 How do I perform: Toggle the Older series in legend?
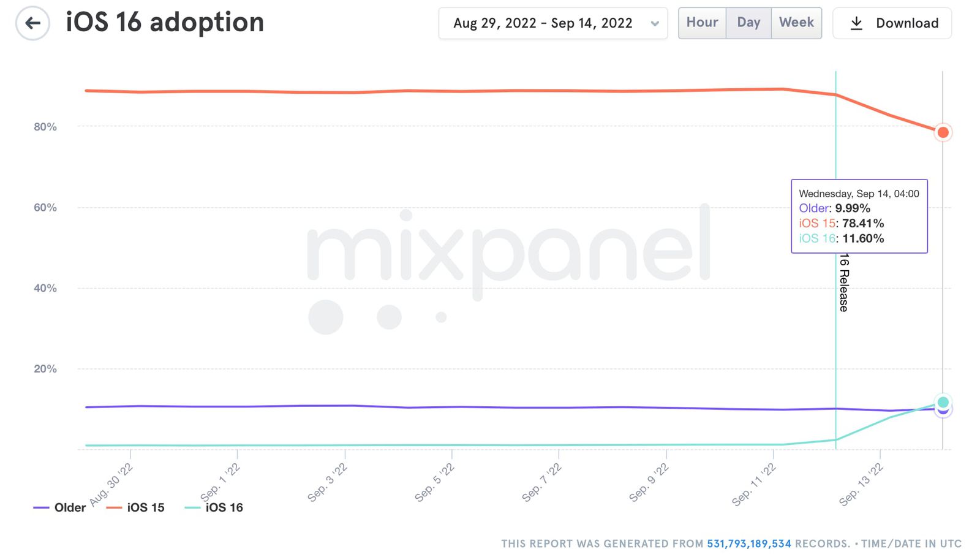pyautogui.click(x=59, y=507)
